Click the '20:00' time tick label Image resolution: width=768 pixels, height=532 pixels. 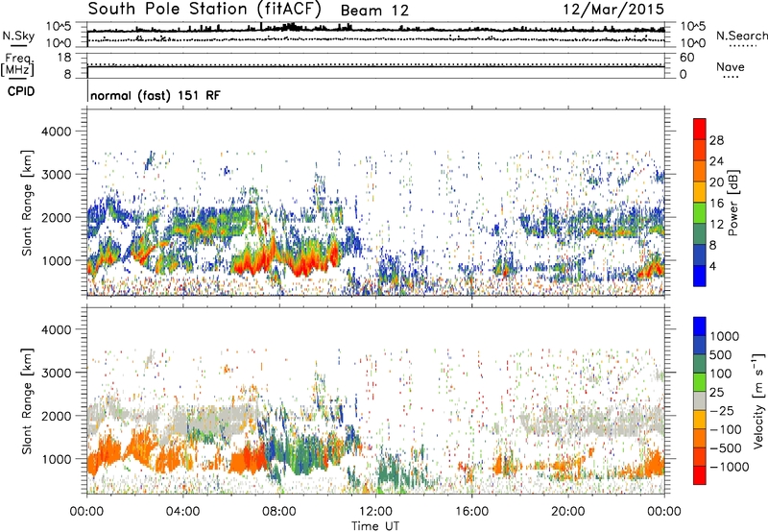(x=567, y=512)
